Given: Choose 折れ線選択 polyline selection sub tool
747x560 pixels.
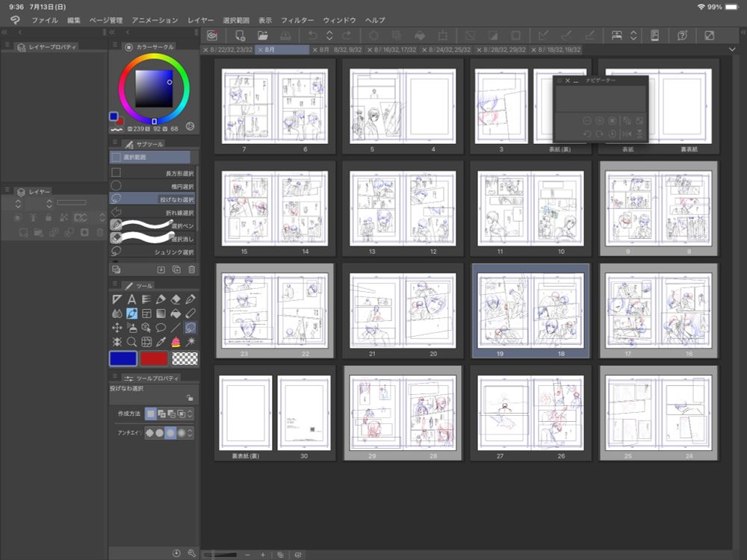Looking at the screenshot, I should (x=152, y=212).
